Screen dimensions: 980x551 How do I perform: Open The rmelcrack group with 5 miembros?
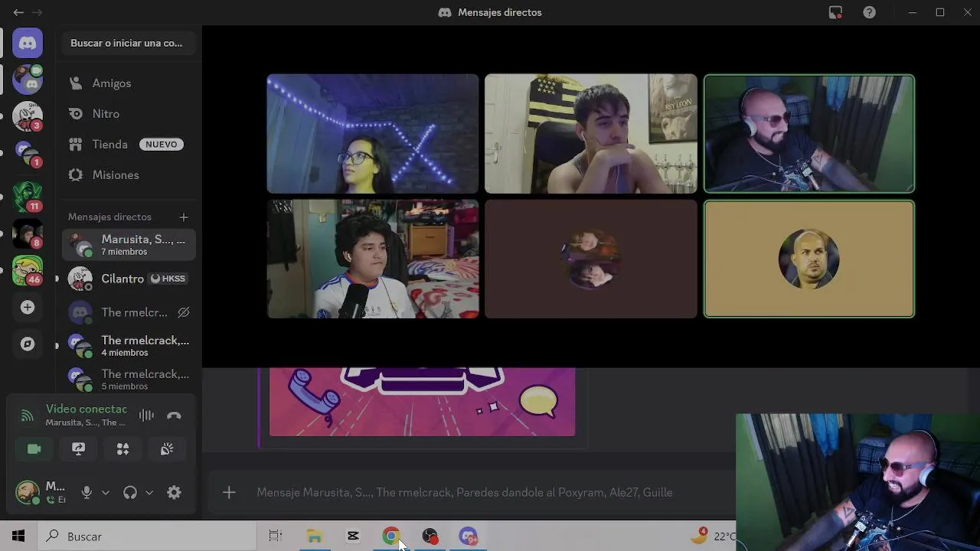tap(129, 380)
